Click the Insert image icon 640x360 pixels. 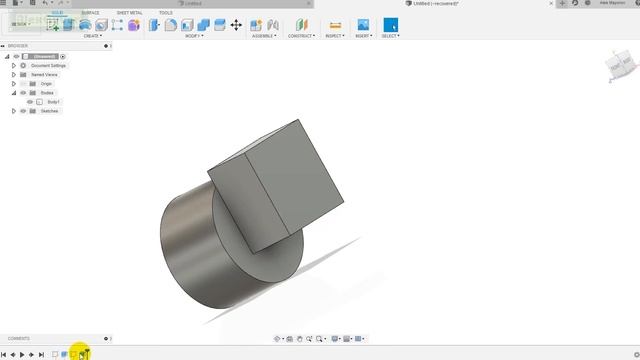(363, 24)
